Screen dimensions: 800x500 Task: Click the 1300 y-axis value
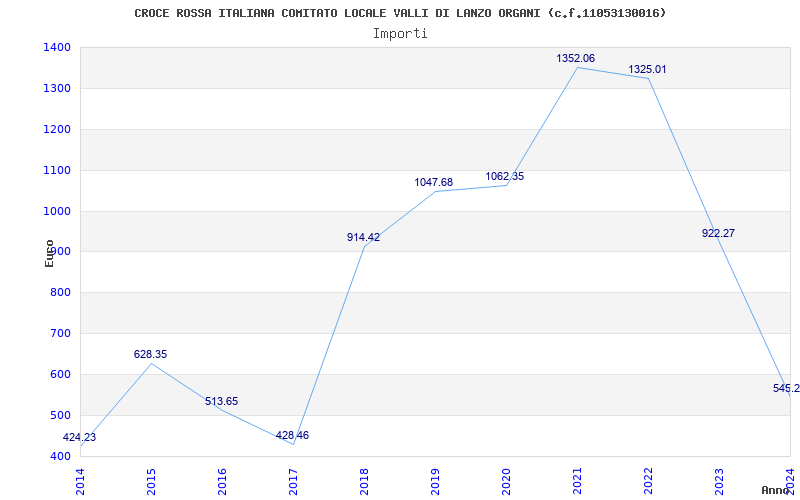57,88
